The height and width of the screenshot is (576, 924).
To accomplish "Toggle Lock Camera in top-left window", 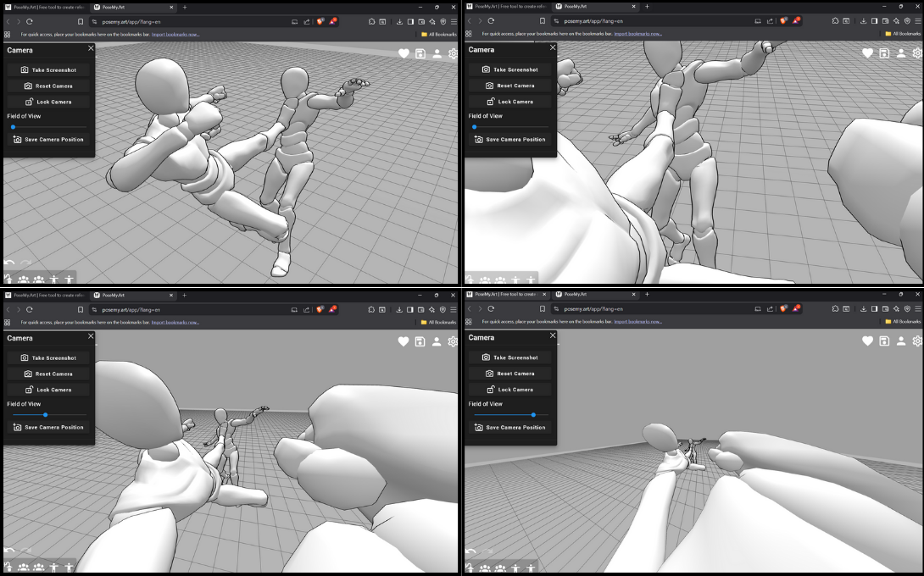I will tap(48, 102).
